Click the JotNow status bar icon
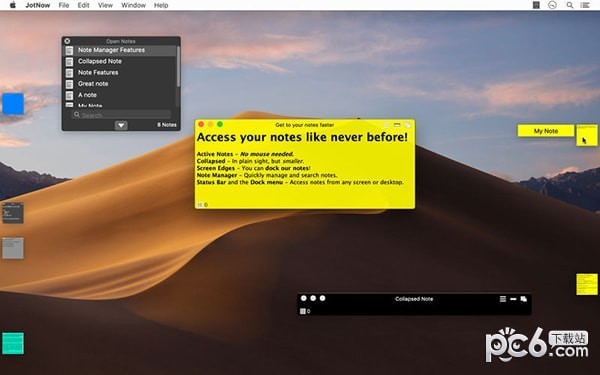Image resolution: width=600 pixels, height=375 pixels. [x=536, y=5]
